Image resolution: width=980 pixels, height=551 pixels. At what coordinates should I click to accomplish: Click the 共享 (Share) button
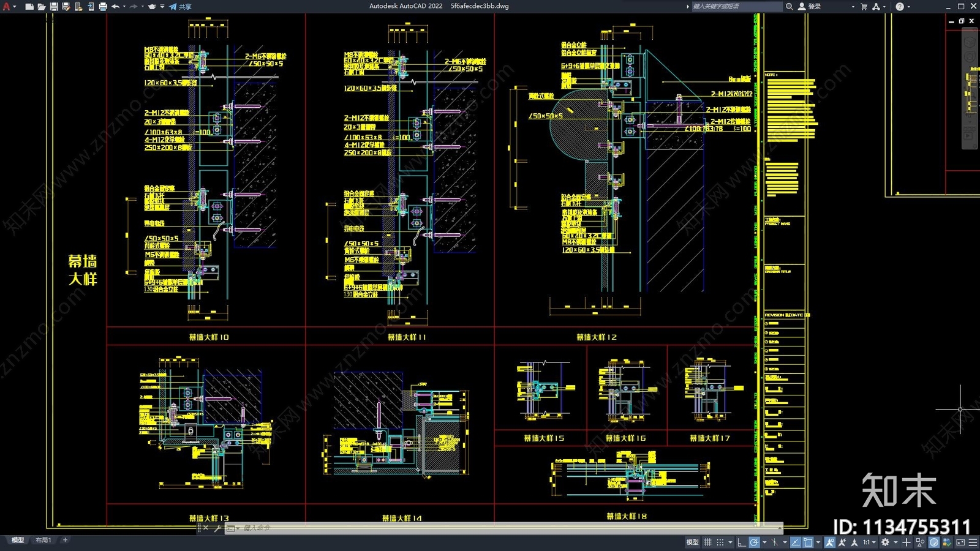(x=180, y=6)
